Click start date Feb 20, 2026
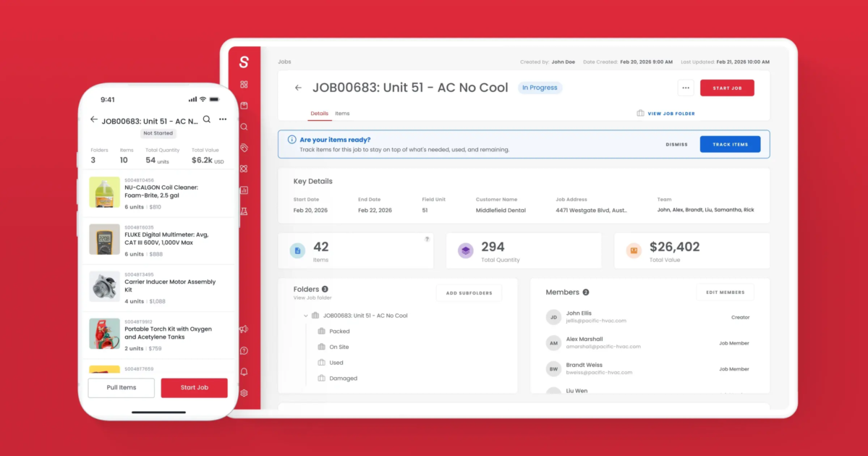The image size is (868, 456). (x=310, y=210)
